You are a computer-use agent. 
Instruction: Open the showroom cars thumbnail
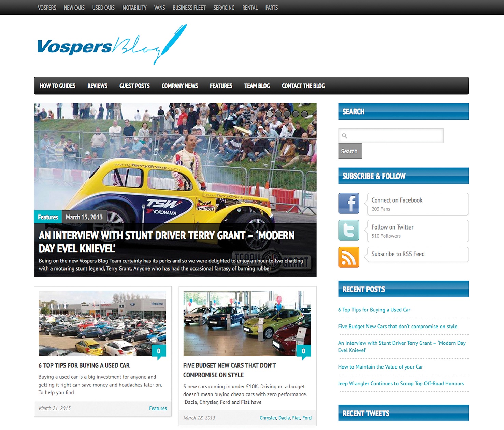[247, 323]
